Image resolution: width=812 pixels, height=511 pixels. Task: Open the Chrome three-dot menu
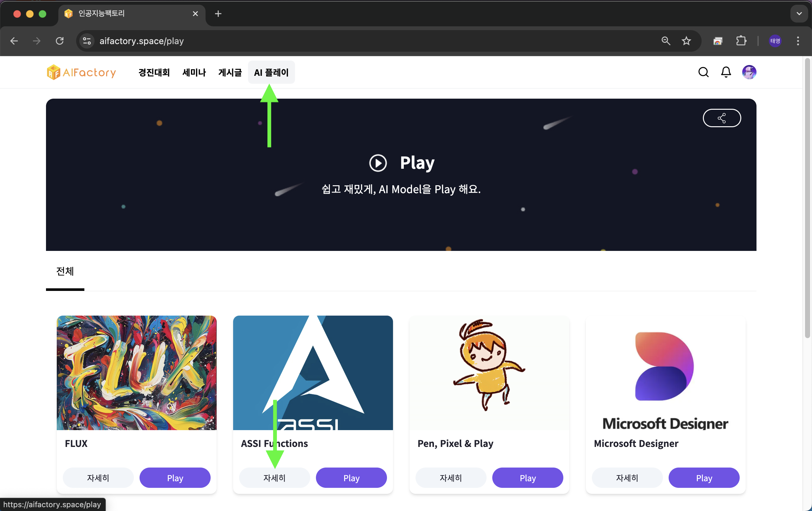point(798,41)
